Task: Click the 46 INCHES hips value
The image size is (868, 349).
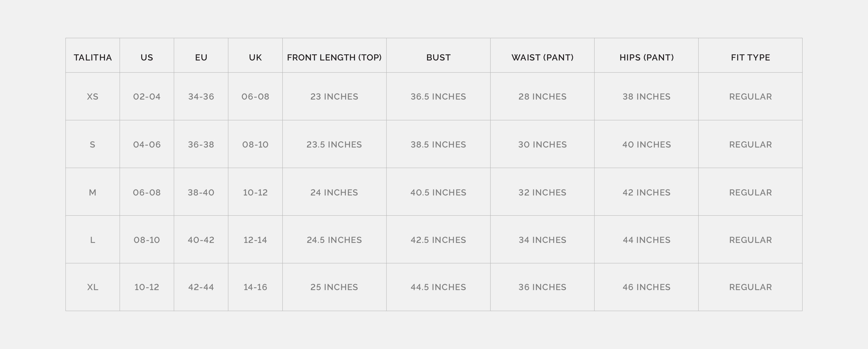Action: pos(646,287)
